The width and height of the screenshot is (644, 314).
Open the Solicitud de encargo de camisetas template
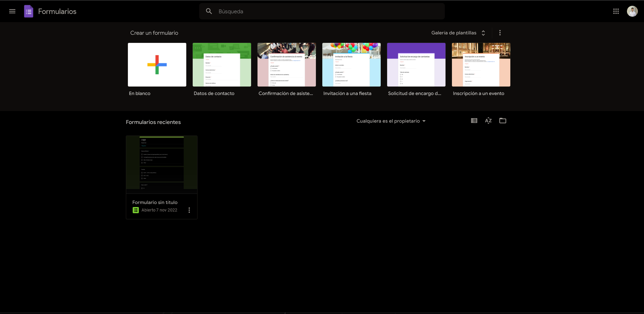[416, 65]
